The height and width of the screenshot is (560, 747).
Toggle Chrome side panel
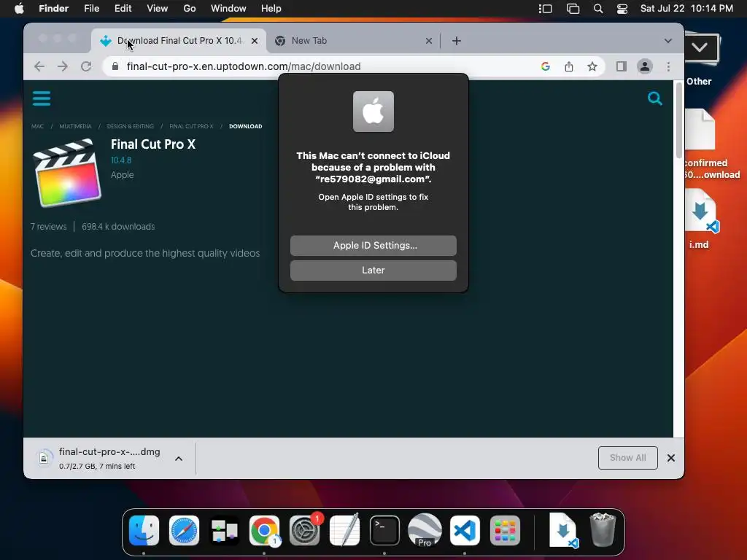point(622,66)
